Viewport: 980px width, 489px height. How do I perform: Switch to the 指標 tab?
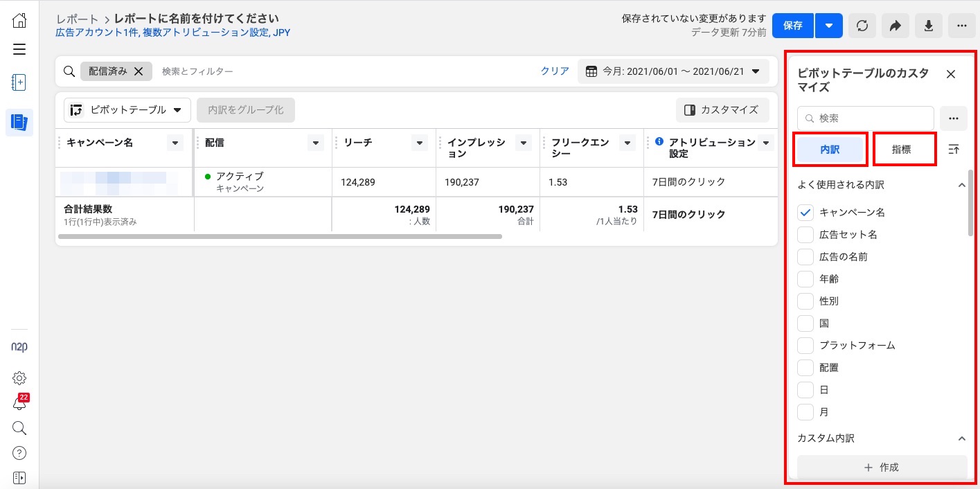[x=902, y=149]
